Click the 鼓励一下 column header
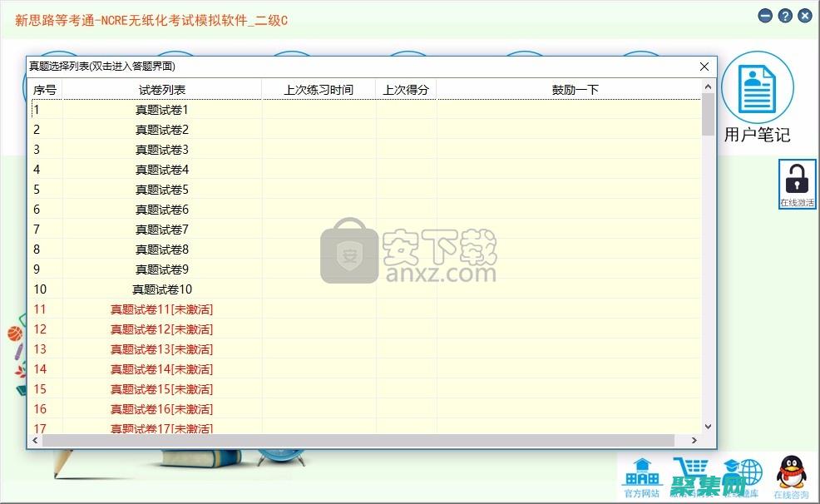The height and width of the screenshot is (504, 820). 575,90
